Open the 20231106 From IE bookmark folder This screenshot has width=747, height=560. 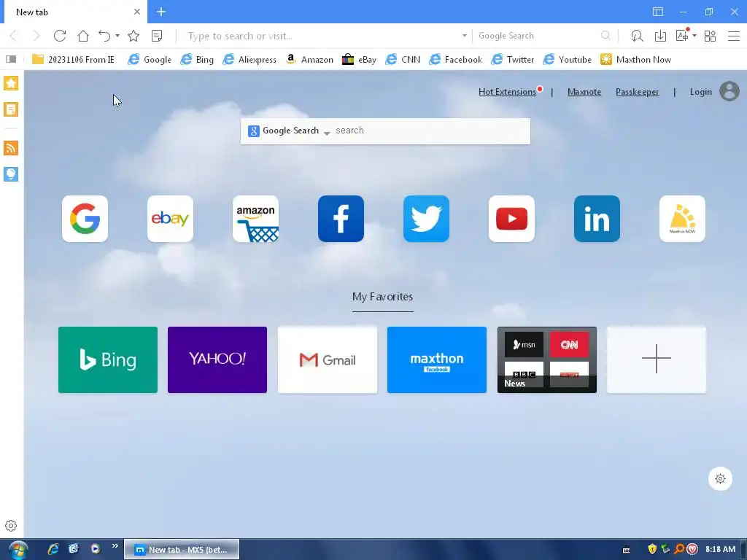[x=73, y=59]
